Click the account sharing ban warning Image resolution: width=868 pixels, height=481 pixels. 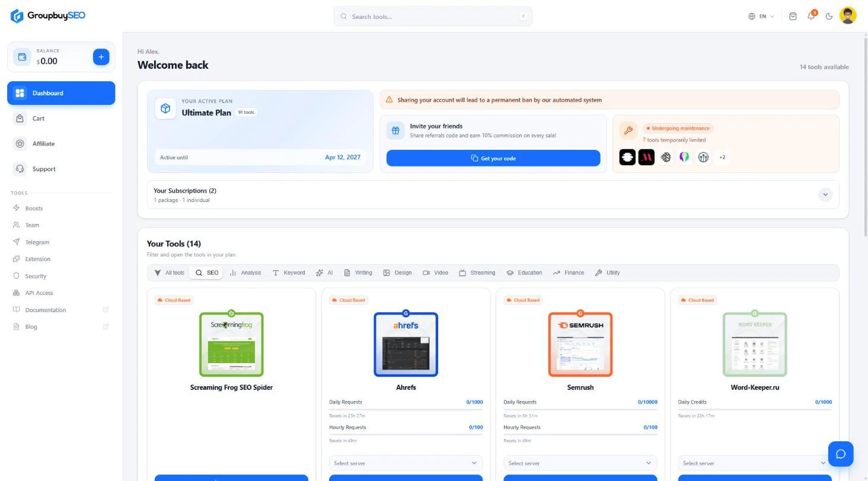tap(609, 100)
